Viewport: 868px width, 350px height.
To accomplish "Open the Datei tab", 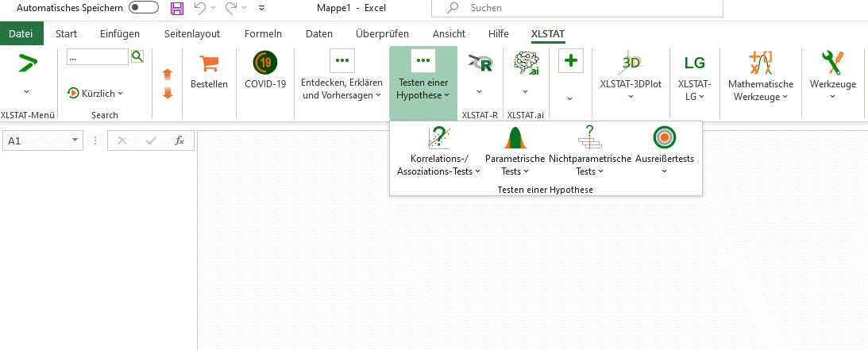I will [x=21, y=33].
